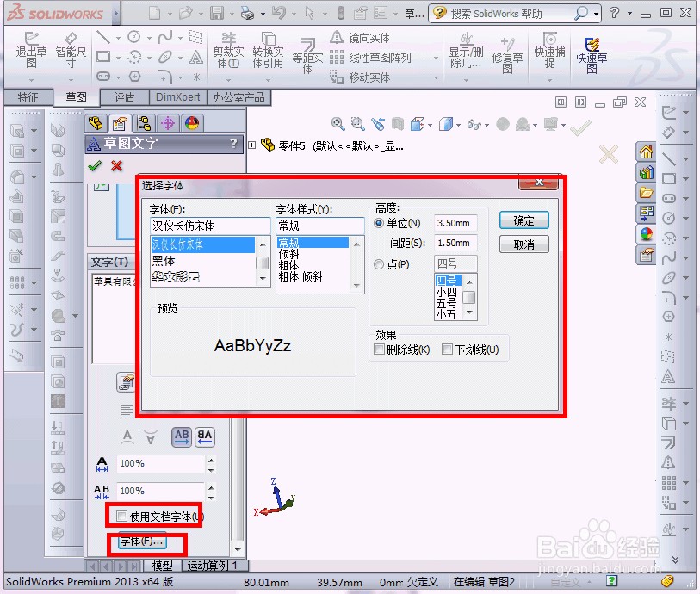
Task: Open dropdown beside Linear Sketch Pattern
Action: [x=436, y=58]
